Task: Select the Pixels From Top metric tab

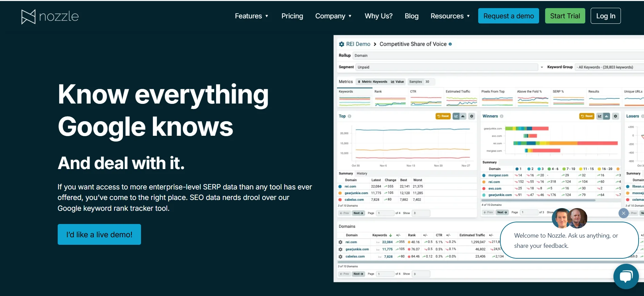Action: pyautogui.click(x=497, y=97)
